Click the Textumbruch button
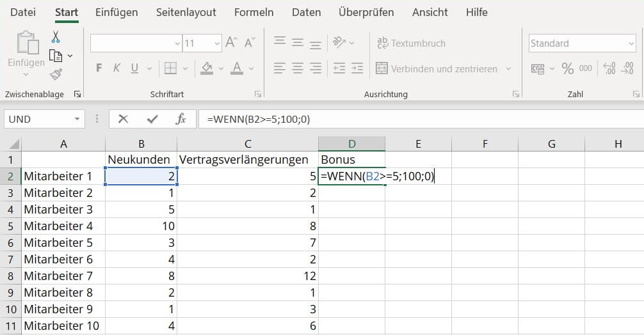Viewport: 644px width, 335px height. pyautogui.click(x=411, y=43)
